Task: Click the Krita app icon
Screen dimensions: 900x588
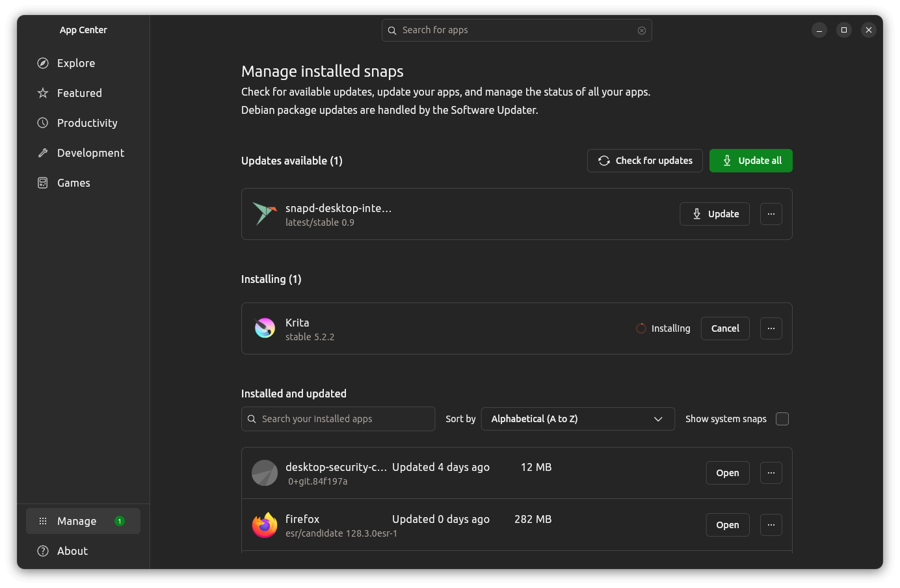Action: [x=265, y=328]
